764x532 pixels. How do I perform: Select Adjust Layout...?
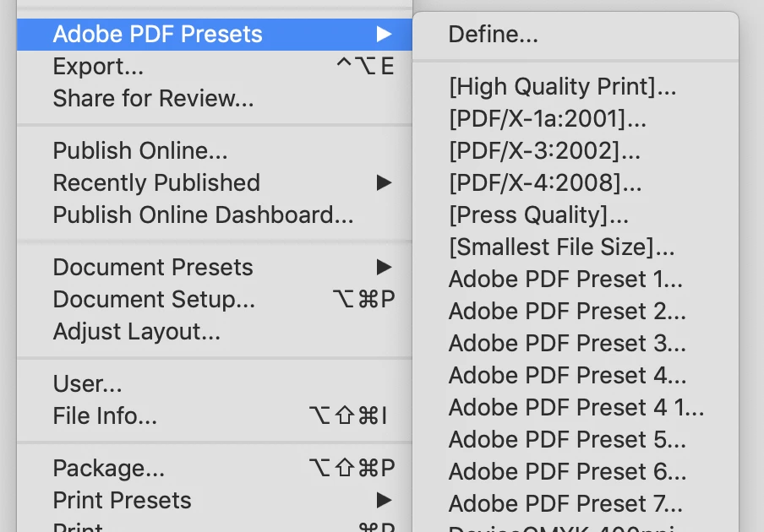pyautogui.click(x=215, y=331)
